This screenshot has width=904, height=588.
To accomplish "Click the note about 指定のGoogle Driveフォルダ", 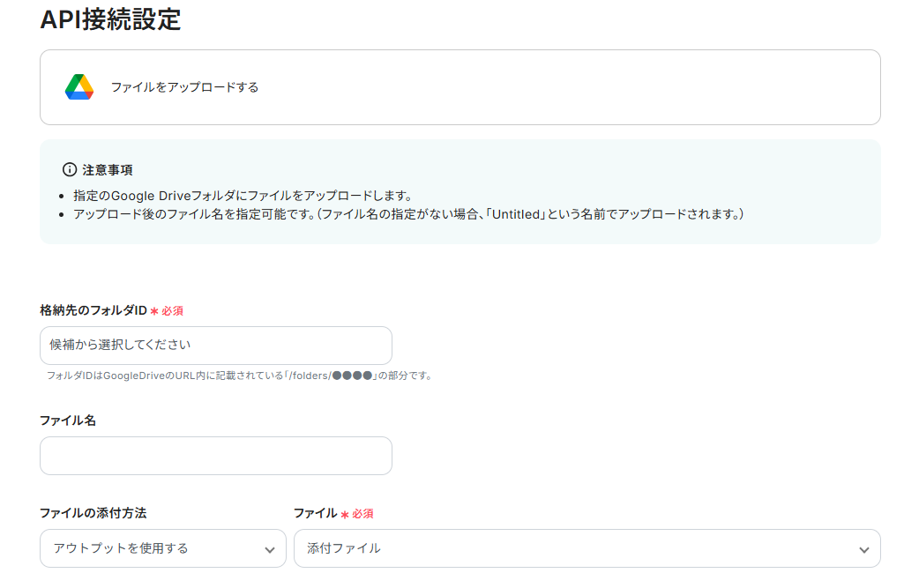I will (x=243, y=196).
